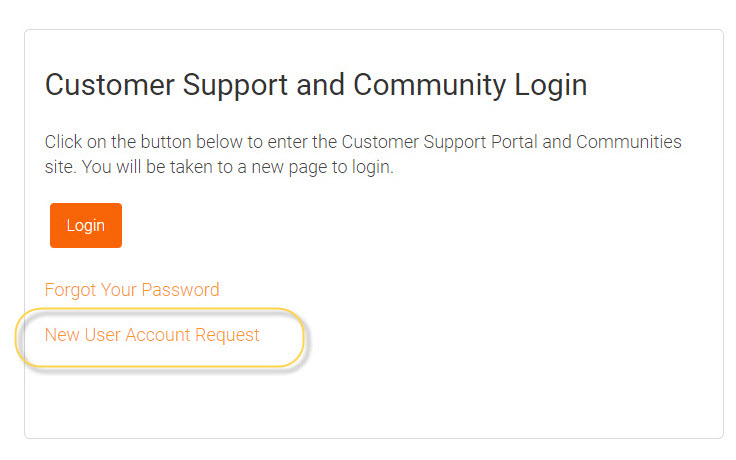
Task: Click the Customer Support and Community Login heading
Action: click(316, 85)
